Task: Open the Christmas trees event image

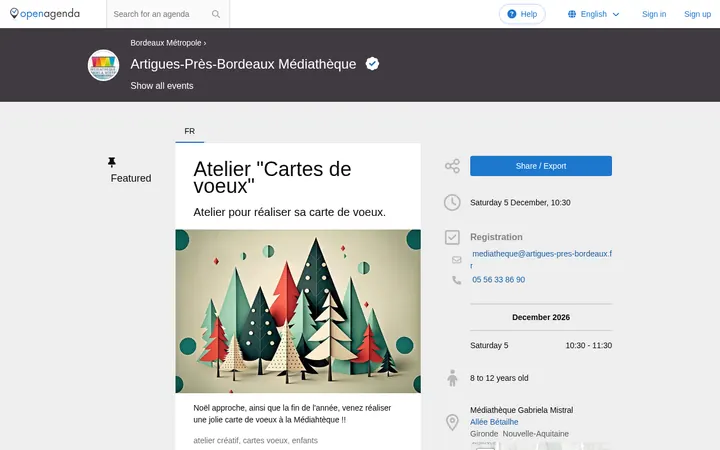Action: coord(298,311)
